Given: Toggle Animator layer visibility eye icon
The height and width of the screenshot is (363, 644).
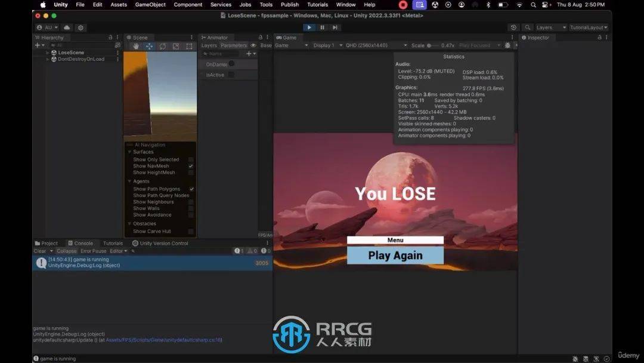Looking at the screenshot, I should (x=253, y=45).
